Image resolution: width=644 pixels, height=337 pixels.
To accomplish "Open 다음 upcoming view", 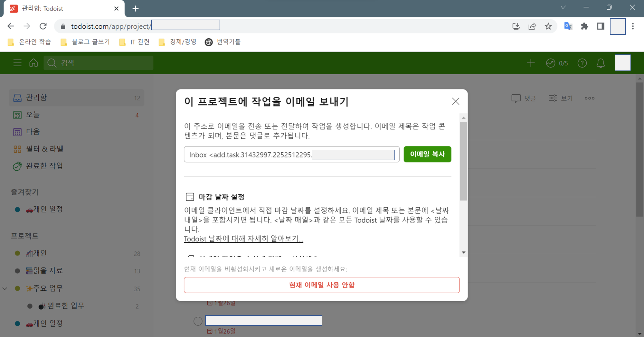I will pyautogui.click(x=76, y=132).
